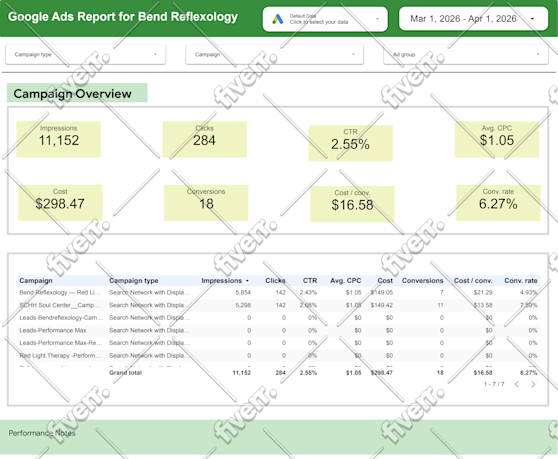
Task: Click the 5,854 impressions cell
Action: (x=243, y=292)
